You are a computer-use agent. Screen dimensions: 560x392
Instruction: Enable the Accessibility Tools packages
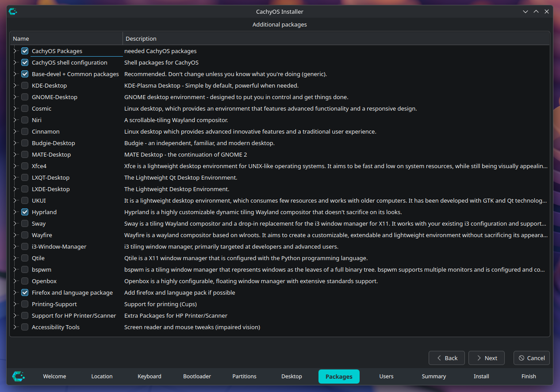[24, 327]
